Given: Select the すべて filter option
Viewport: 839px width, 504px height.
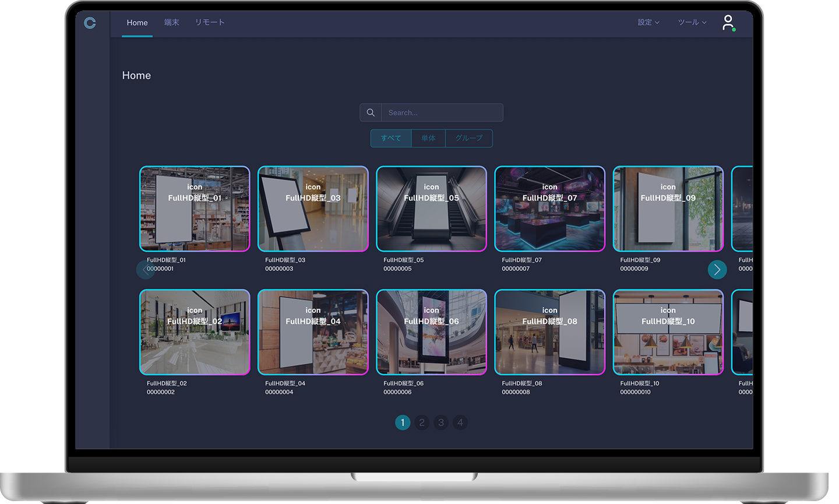Looking at the screenshot, I should [391, 138].
